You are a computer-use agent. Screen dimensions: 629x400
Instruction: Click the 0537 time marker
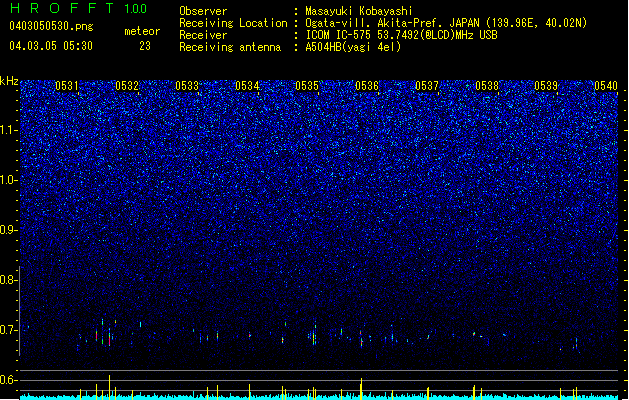pyautogui.click(x=427, y=86)
